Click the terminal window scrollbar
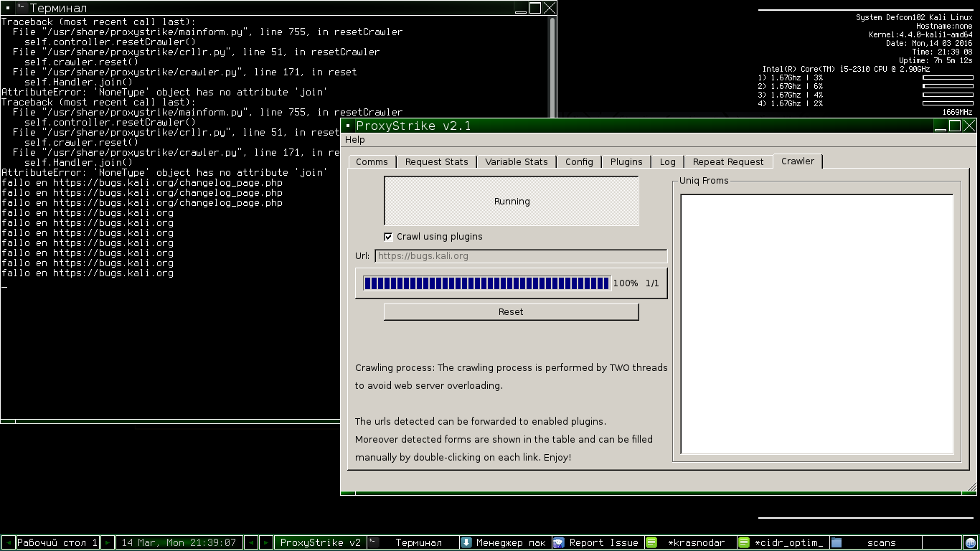 tap(552, 67)
